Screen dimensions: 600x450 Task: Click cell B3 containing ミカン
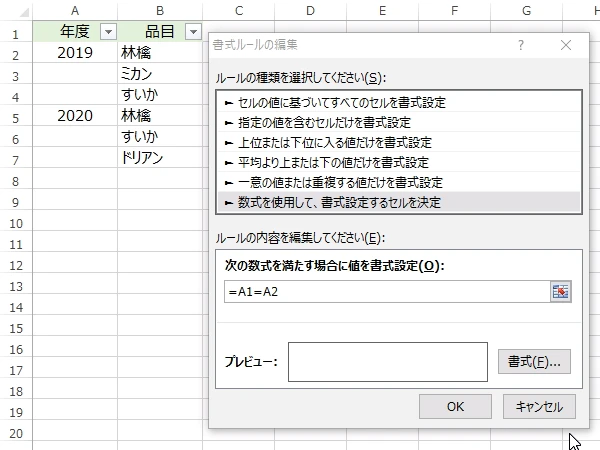[160, 73]
